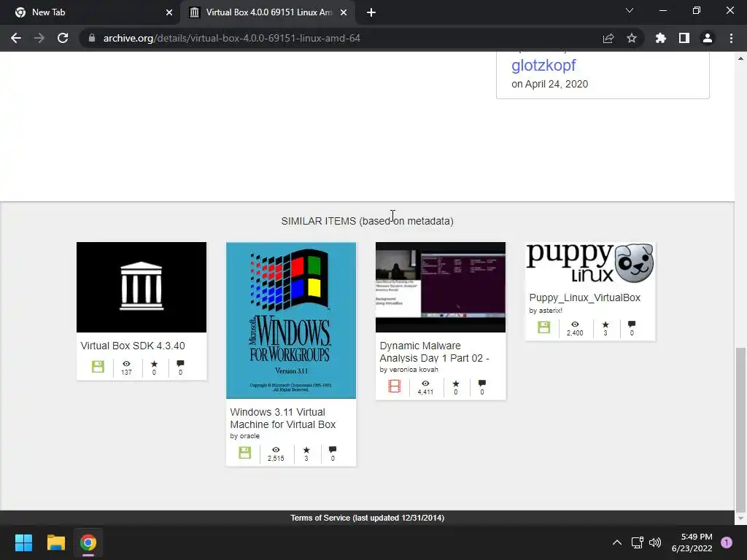
Task: Open Windows 3.11 Virtual Machine link
Action: (283, 418)
